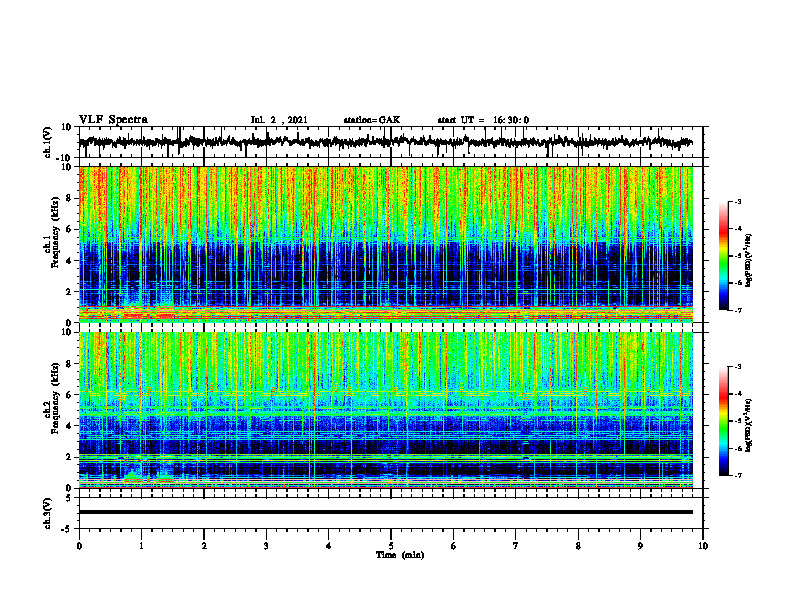The height and width of the screenshot is (612, 792).
Task: Click the "-7" label on ch.2 color bar
Action: tap(737, 476)
